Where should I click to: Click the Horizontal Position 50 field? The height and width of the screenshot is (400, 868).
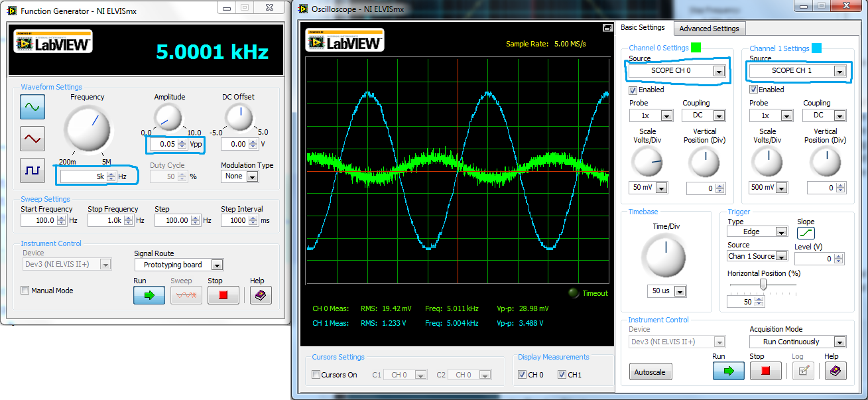741,302
